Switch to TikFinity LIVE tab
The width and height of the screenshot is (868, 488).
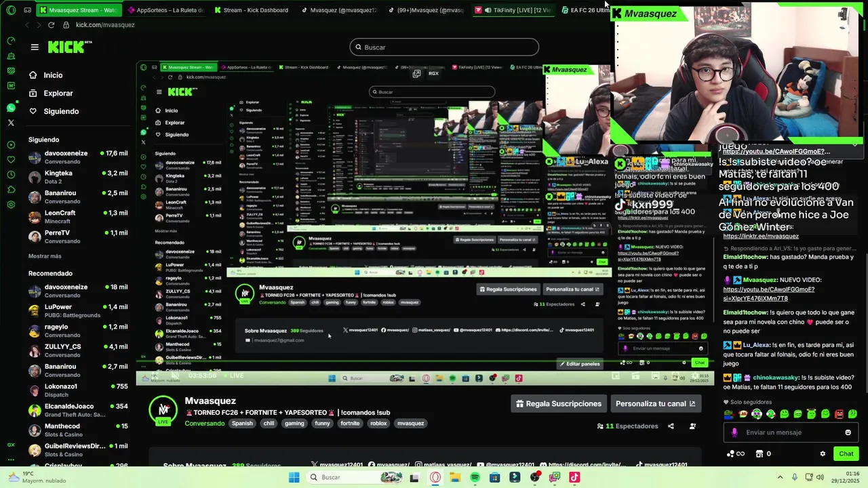tap(514, 10)
